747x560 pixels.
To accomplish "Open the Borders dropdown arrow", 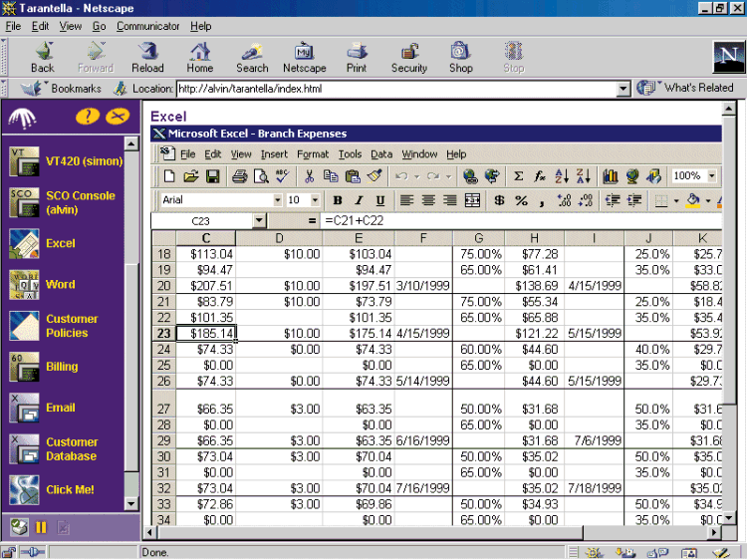I will point(676,200).
